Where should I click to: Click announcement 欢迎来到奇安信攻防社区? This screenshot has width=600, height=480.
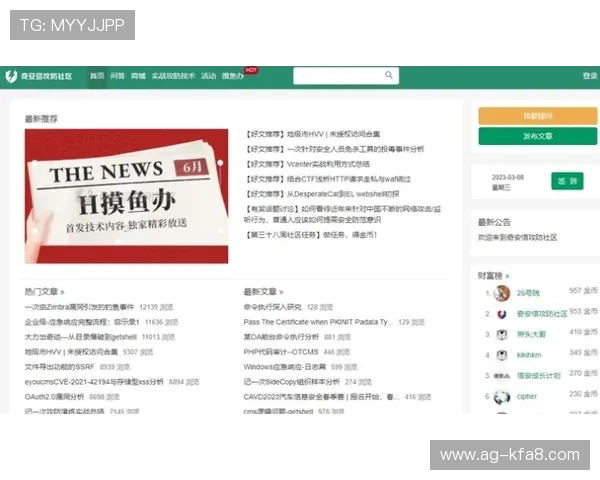coord(517,237)
